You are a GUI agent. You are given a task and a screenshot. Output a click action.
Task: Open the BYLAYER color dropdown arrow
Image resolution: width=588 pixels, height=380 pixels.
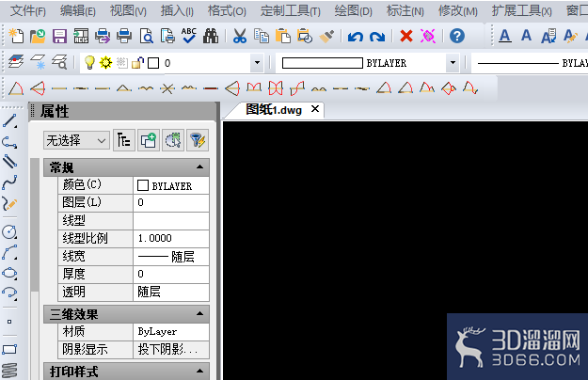pos(453,63)
